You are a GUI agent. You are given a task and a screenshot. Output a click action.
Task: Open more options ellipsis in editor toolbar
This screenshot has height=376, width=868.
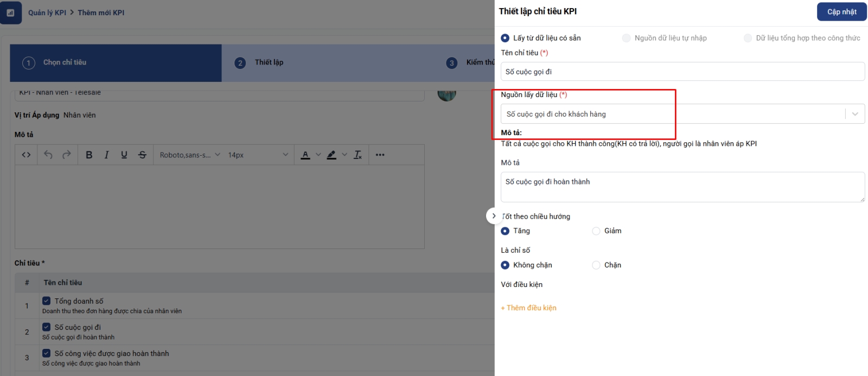[x=380, y=155]
